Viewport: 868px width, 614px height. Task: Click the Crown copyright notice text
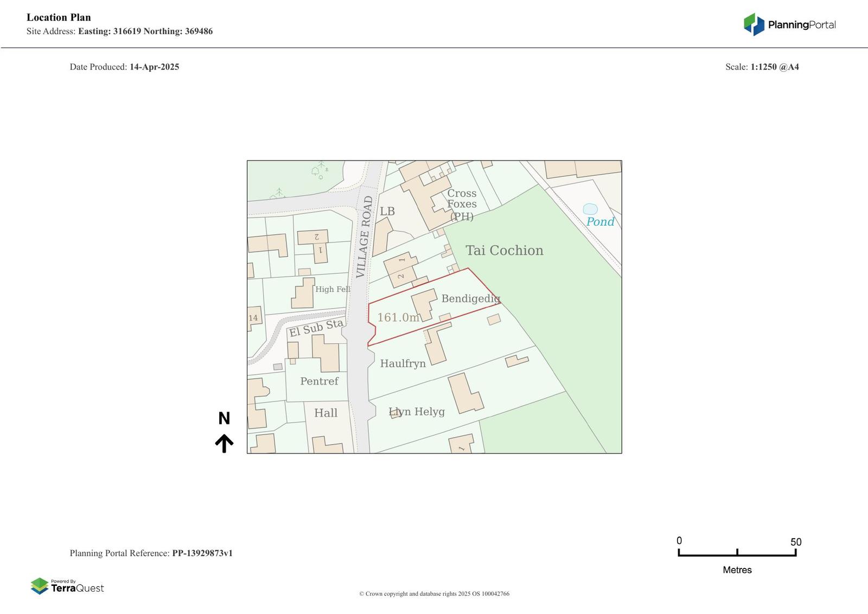click(434, 593)
